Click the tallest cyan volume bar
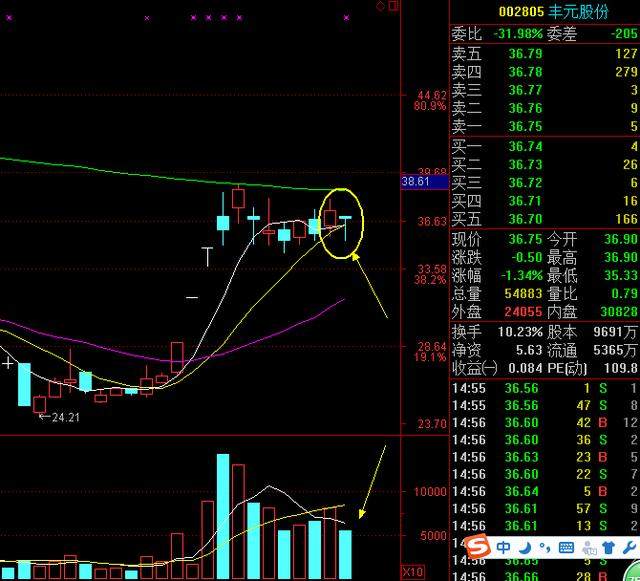The image size is (640, 581). pyautogui.click(x=223, y=516)
